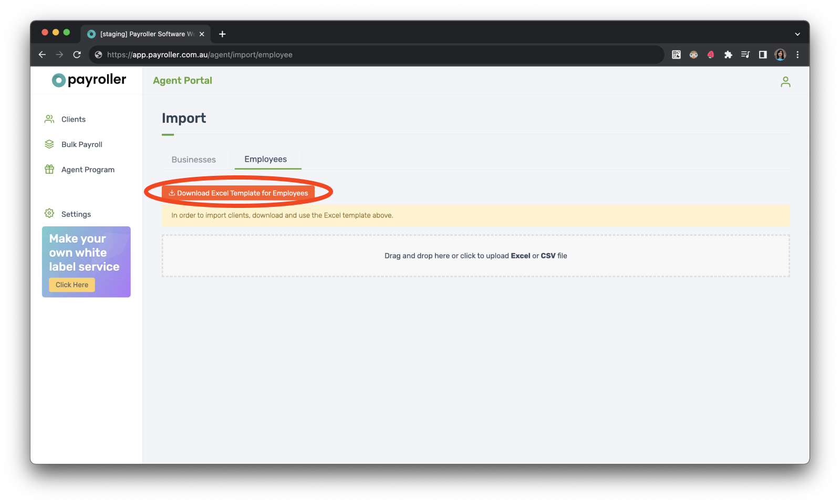Click the yellow import instructions notice

click(475, 215)
